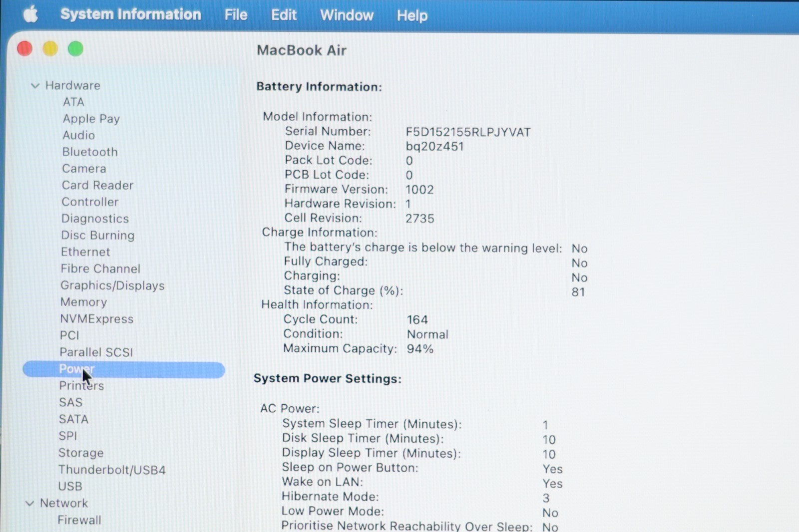Screen dimensions: 799x532
Task: Open the File menu
Action: point(236,15)
